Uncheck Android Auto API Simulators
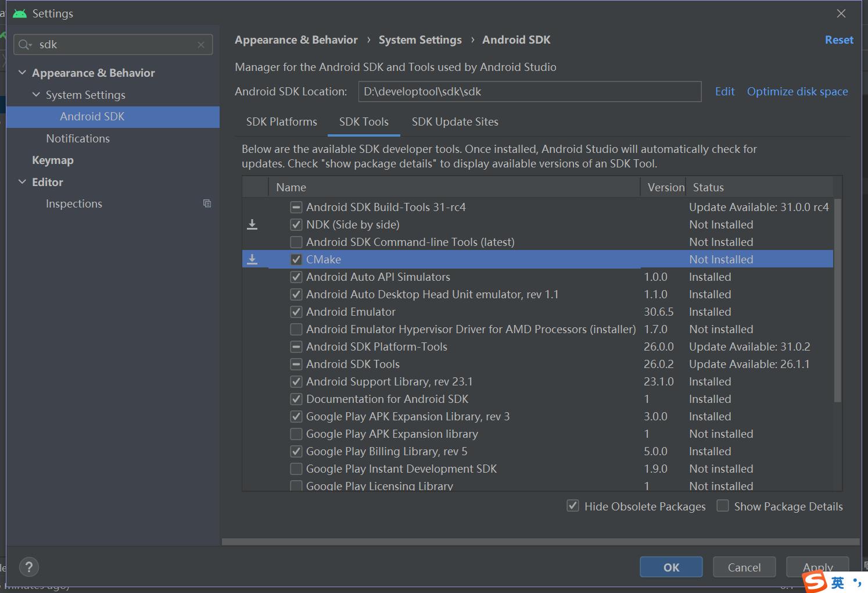This screenshot has height=593, width=868. tap(296, 277)
